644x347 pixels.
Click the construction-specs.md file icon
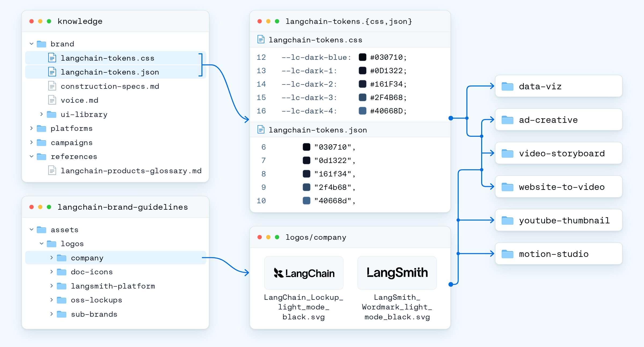tap(52, 86)
